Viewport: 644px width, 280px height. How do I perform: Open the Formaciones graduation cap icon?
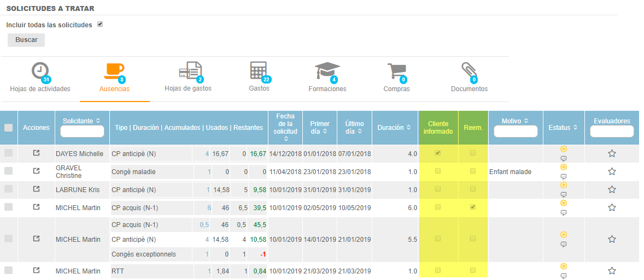[x=327, y=71]
